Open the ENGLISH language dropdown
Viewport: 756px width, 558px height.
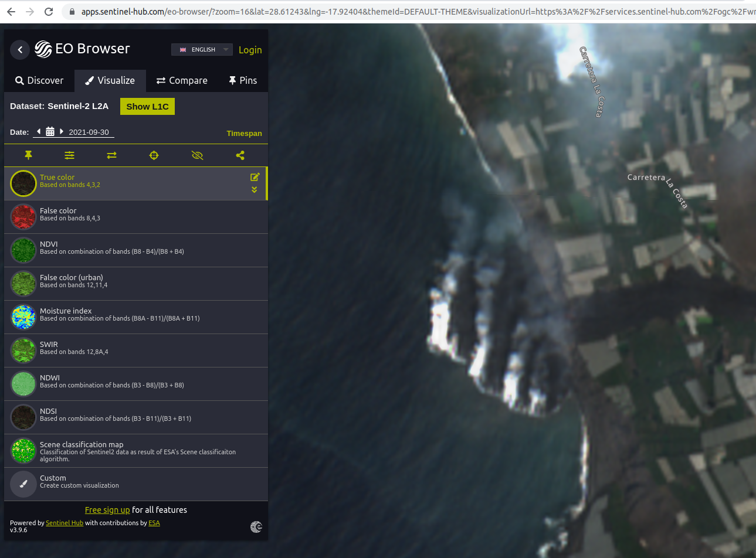coord(202,50)
